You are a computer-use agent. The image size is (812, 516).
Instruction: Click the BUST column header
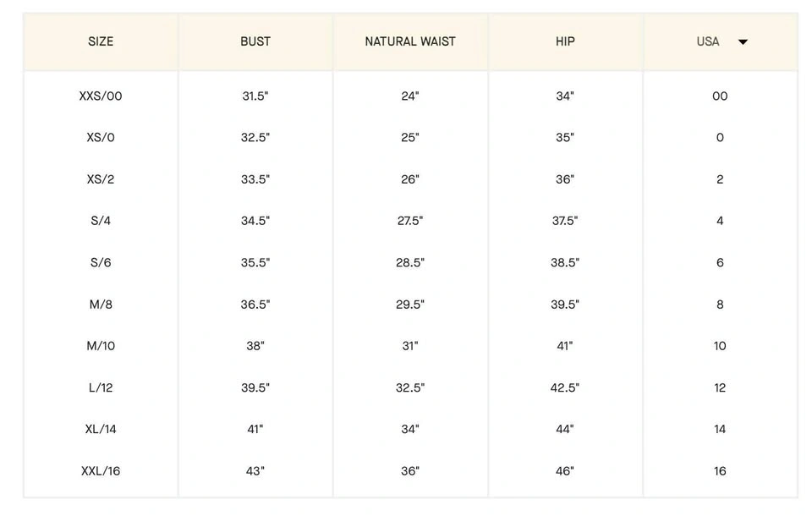tap(255, 41)
